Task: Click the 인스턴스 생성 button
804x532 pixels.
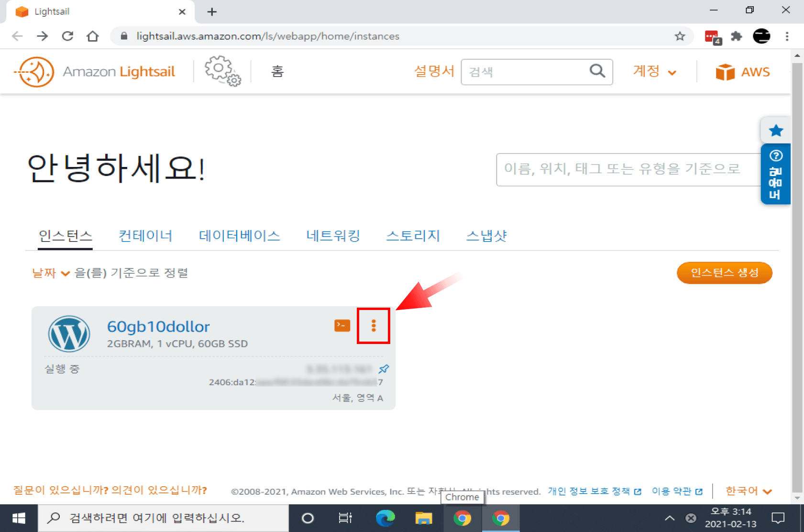Action: point(724,273)
